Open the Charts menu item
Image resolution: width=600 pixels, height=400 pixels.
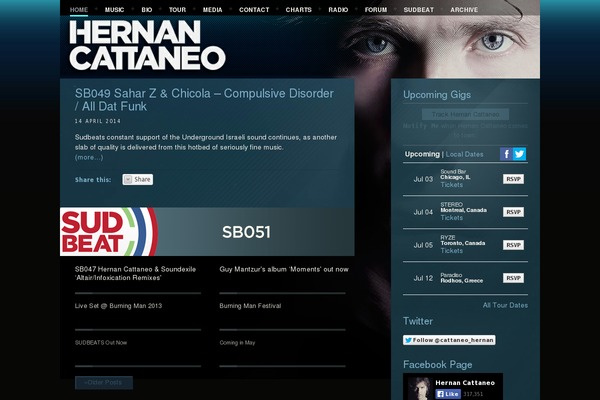point(298,10)
